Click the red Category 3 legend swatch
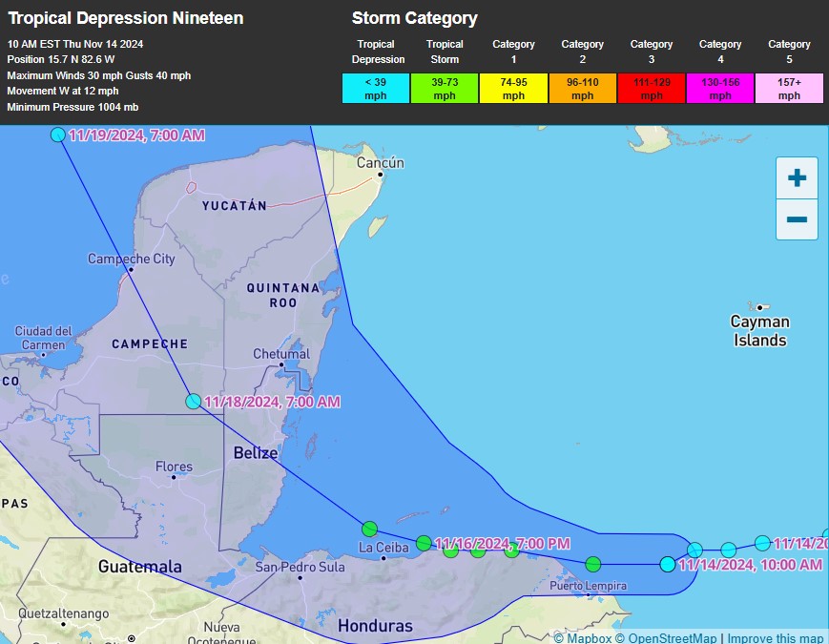Screen dimensions: 829x644 pos(652,89)
